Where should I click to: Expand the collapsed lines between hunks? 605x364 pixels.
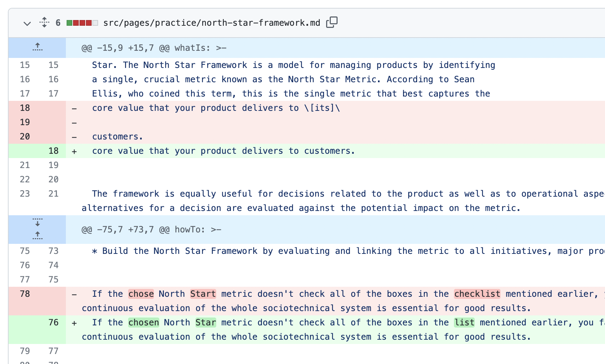pyautogui.click(x=37, y=229)
